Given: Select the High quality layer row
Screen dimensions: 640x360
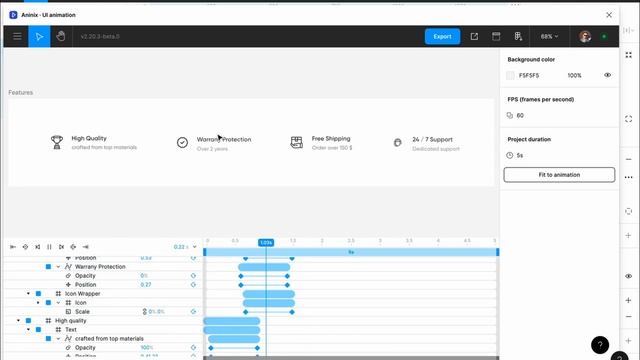Looking at the screenshot, I should tap(103, 321).
